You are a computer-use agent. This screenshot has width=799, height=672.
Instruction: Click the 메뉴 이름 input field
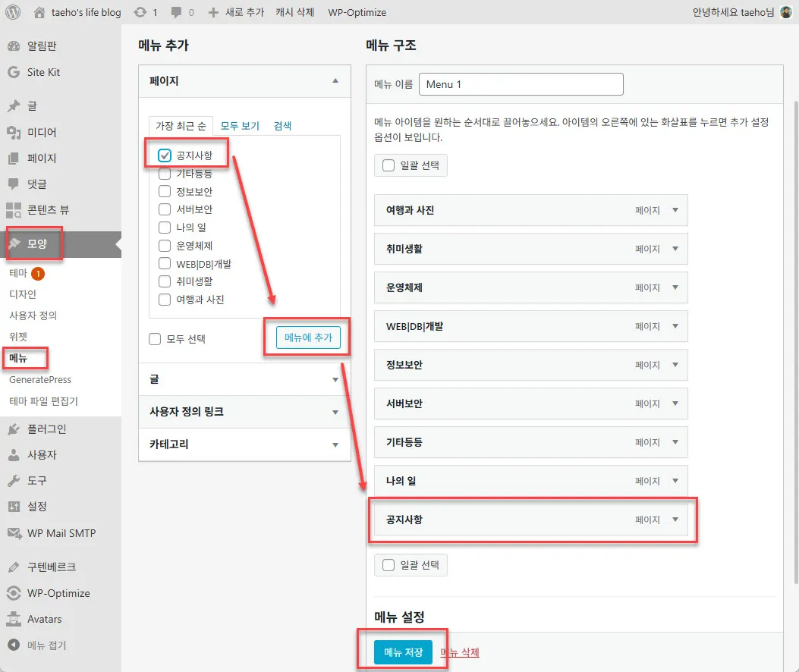click(521, 83)
